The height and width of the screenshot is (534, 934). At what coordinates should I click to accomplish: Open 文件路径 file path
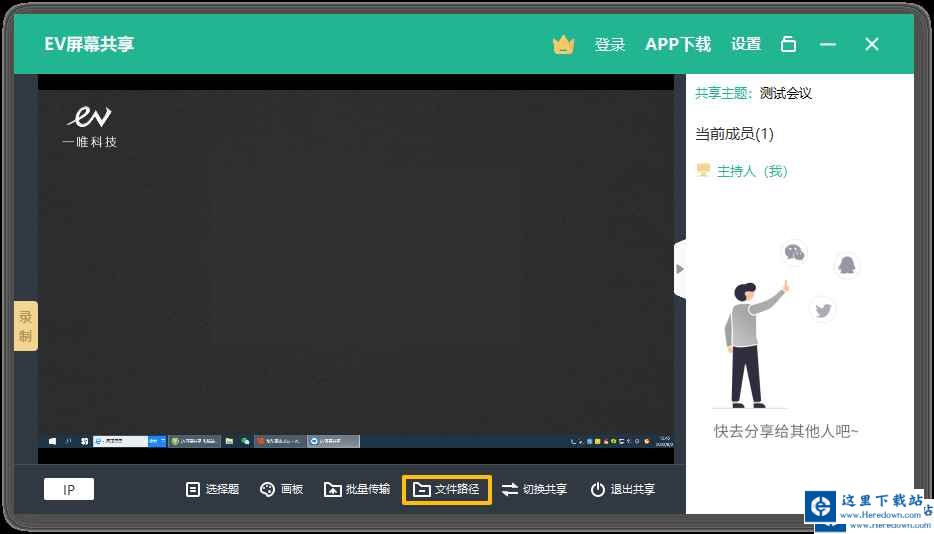447,489
